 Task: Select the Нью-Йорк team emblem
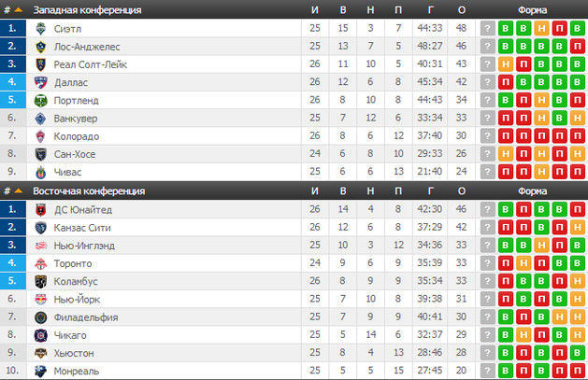click(40, 299)
